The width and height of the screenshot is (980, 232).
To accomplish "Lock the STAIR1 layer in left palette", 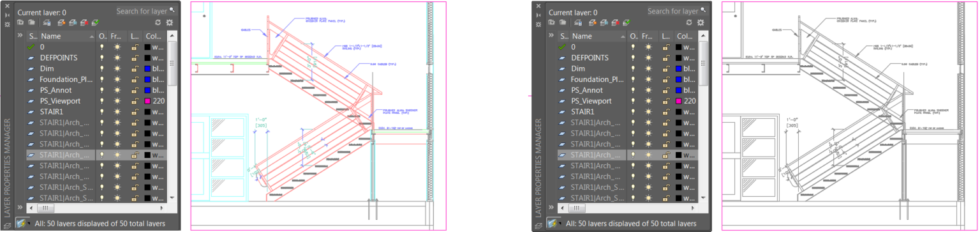I will (135, 112).
